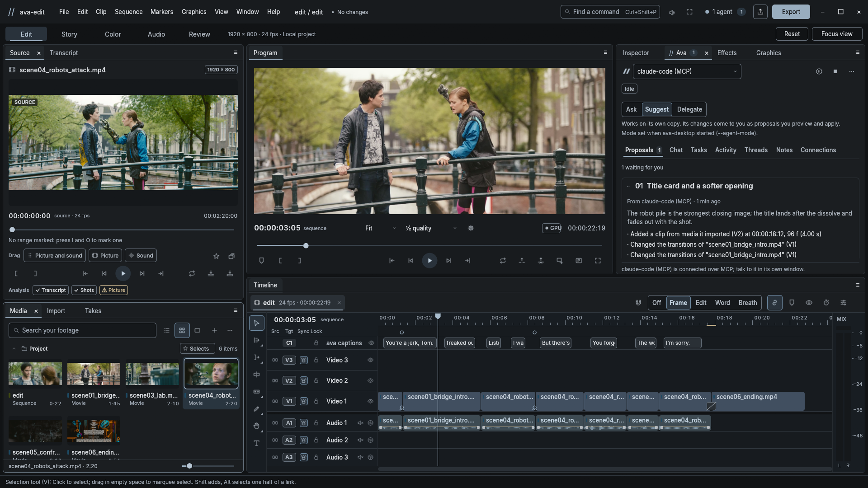The width and height of the screenshot is (868, 488).
Task: Open the Ava panel more options ellipsis
Action: pyautogui.click(x=852, y=71)
